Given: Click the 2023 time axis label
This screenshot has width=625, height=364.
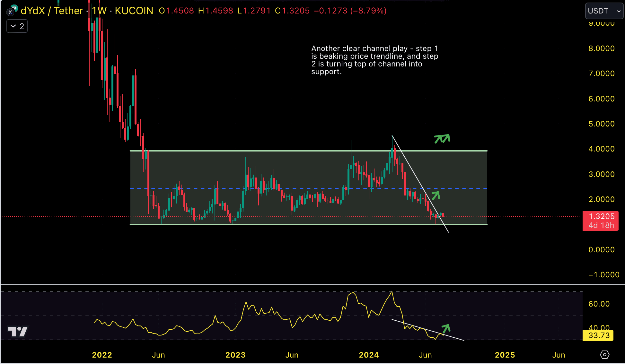Looking at the screenshot, I should [235, 355].
